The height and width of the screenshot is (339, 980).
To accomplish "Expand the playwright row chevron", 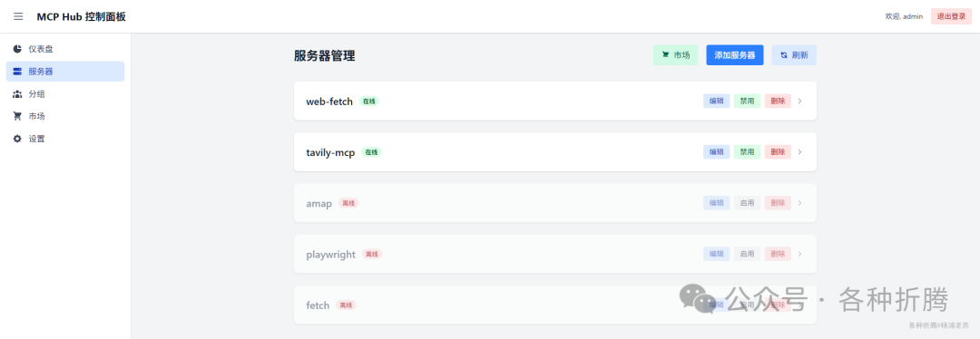I will coord(800,254).
